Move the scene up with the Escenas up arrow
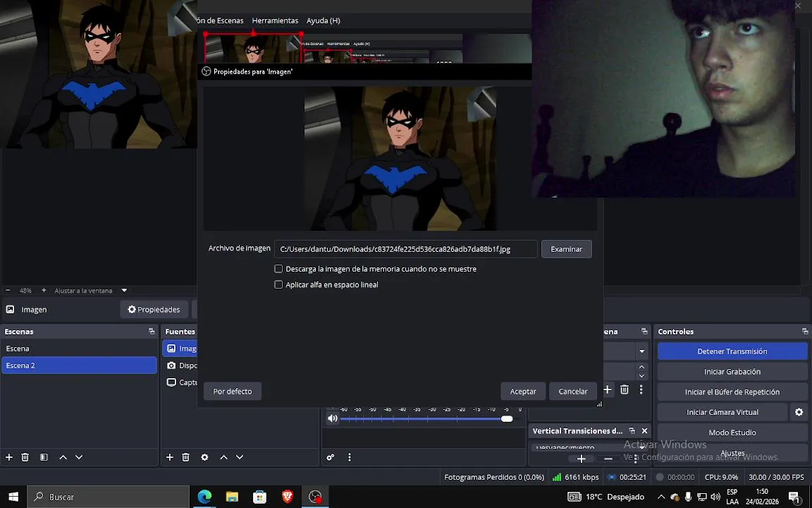This screenshot has height=508, width=812. [x=63, y=457]
